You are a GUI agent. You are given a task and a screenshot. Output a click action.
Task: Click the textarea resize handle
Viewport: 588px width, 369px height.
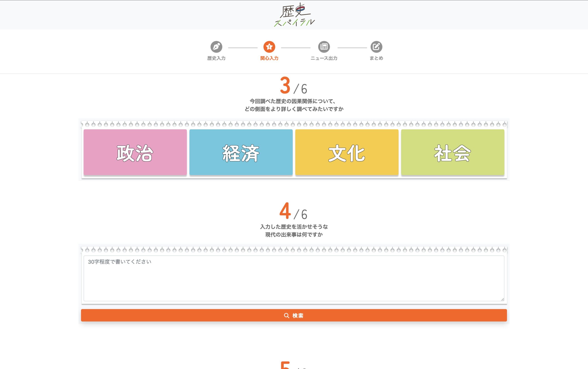502,299
